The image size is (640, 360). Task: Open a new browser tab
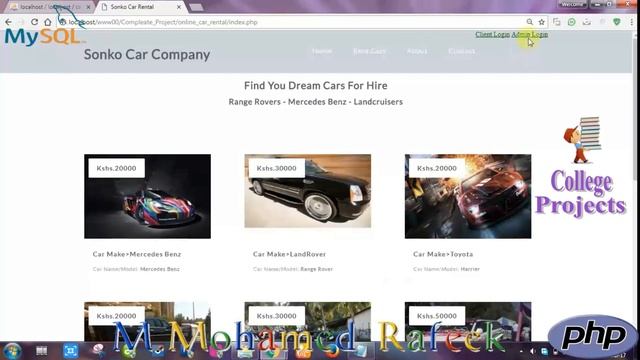[196, 7]
